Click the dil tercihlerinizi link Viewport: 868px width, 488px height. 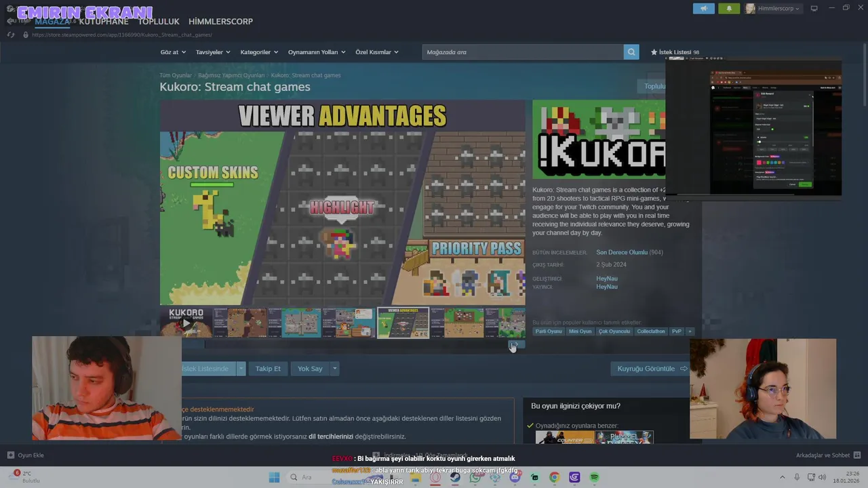pos(331,436)
